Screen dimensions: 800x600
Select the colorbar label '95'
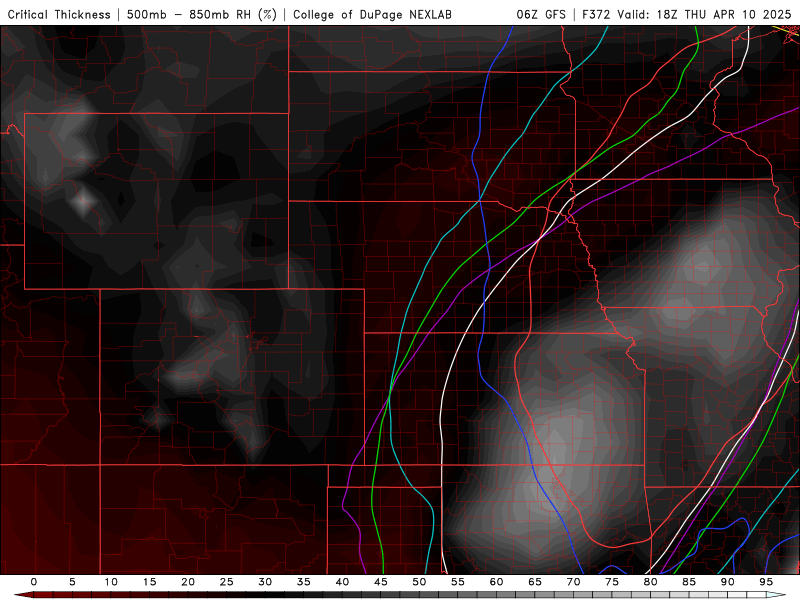pos(766,582)
